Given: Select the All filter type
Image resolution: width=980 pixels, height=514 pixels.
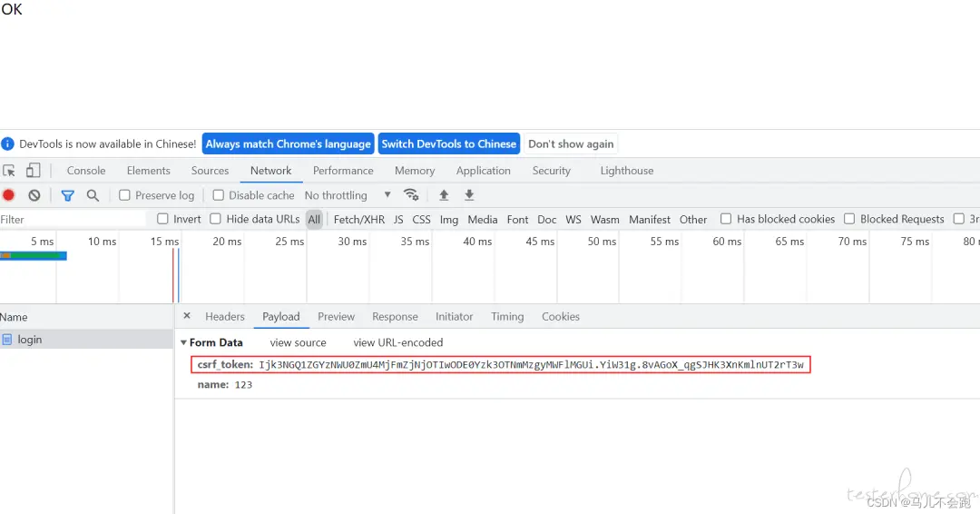Looking at the screenshot, I should 314,220.
